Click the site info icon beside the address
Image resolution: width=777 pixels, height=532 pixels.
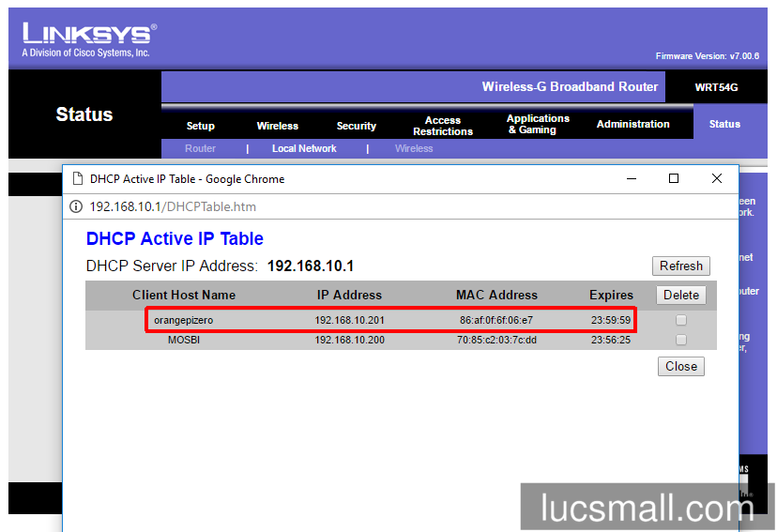coord(76,206)
